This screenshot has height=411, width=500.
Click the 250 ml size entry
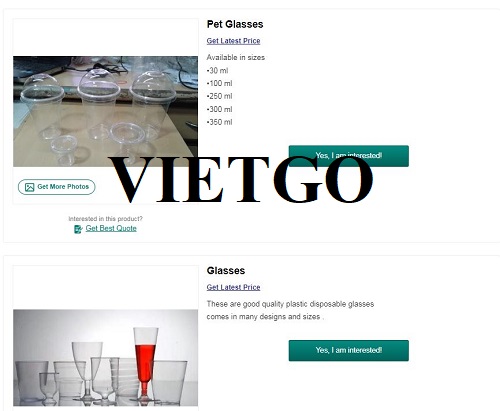click(219, 96)
